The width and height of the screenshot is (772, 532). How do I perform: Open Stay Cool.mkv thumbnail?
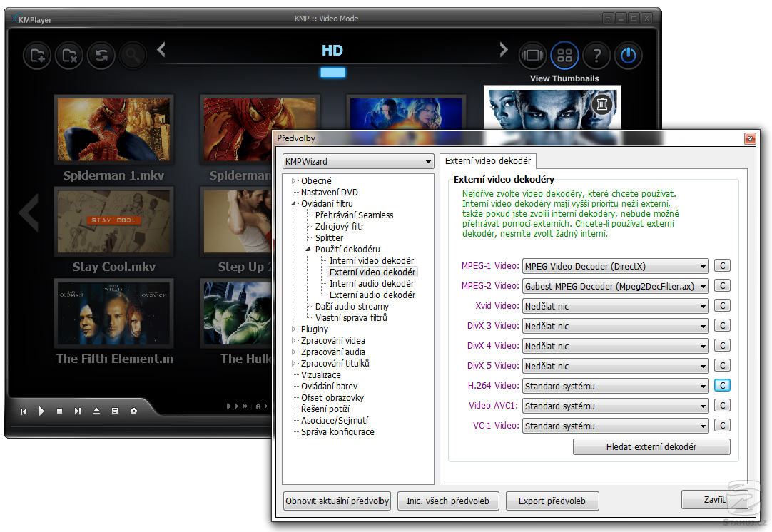coord(113,221)
